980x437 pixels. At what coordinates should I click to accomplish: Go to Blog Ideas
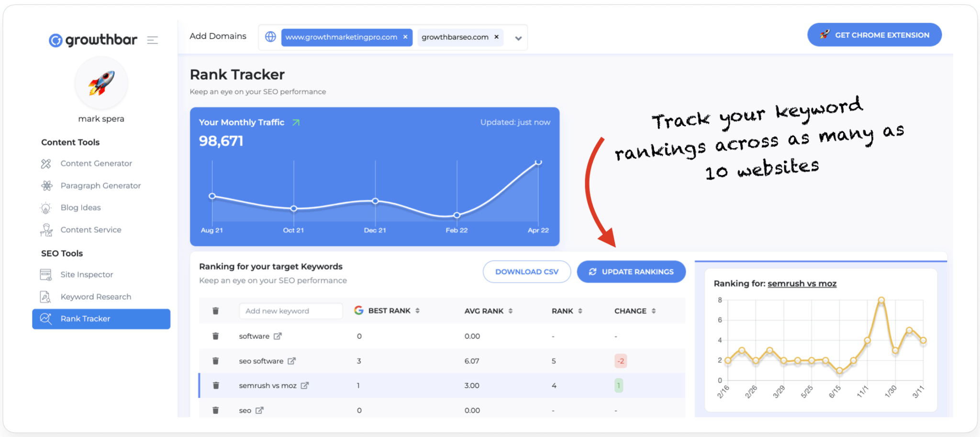coord(81,208)
